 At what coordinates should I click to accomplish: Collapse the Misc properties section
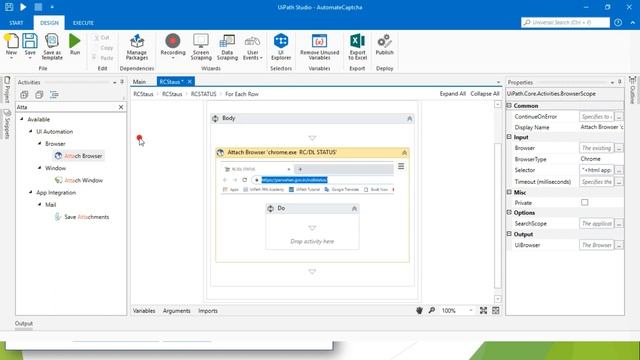509,192
